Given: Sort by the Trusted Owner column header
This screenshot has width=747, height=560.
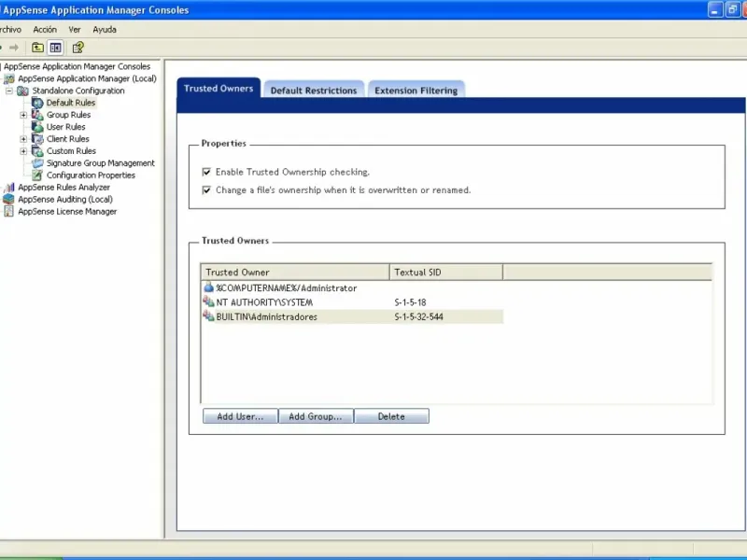Looking at the screenshot, I should [295, 272].
